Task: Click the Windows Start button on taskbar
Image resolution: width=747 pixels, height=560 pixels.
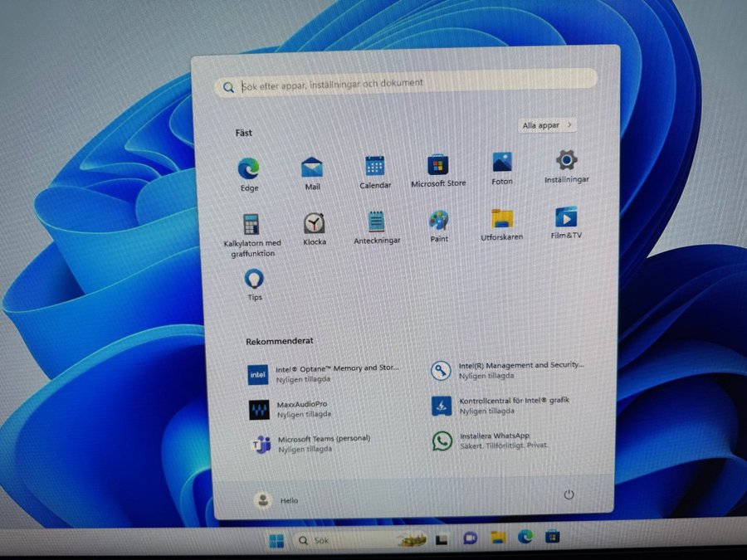Action: click(x=276, y=541)
